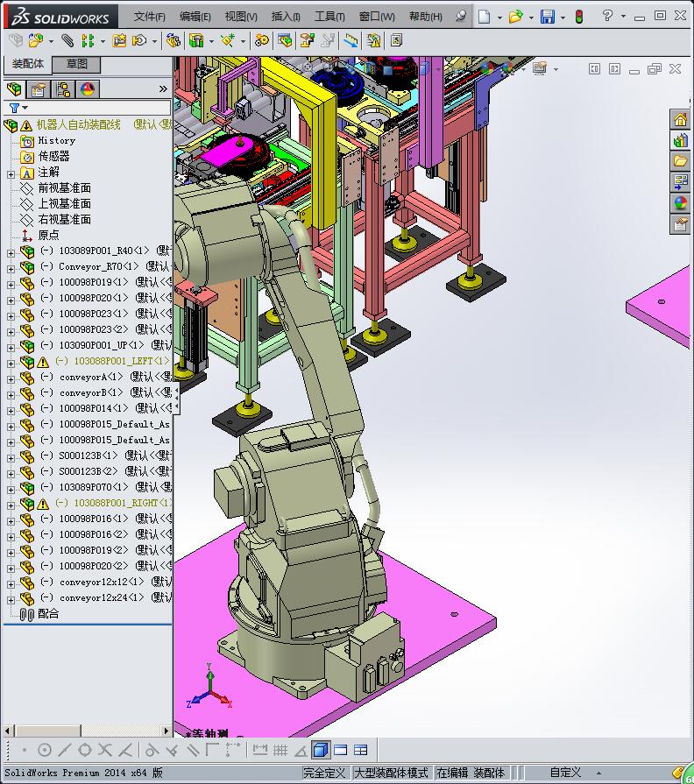Open the 插入(I) menu

pyautogui.click(x=286, y=17)
